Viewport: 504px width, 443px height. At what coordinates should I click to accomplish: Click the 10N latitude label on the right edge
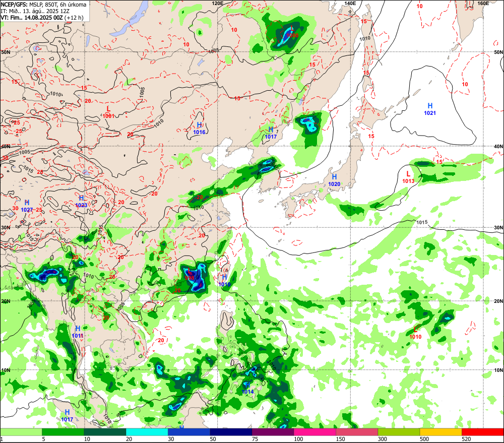click(x=498, y=370)
